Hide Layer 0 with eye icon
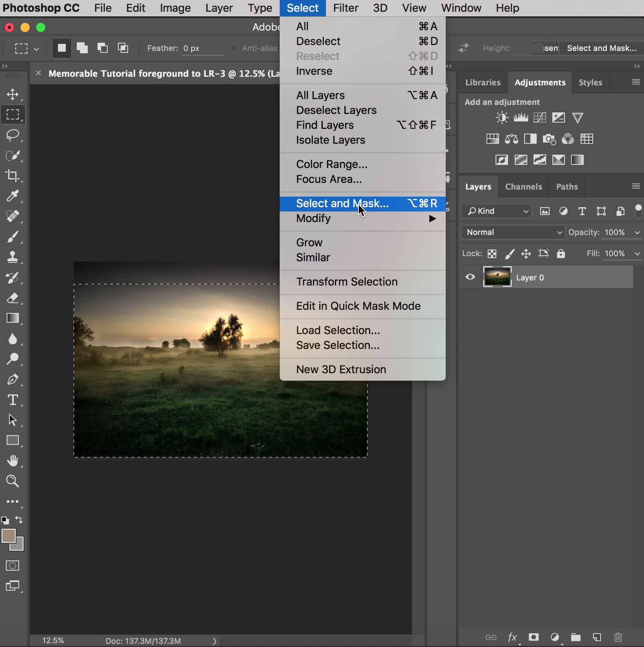Viewport: 644px width, 647px height. point(470,277)
